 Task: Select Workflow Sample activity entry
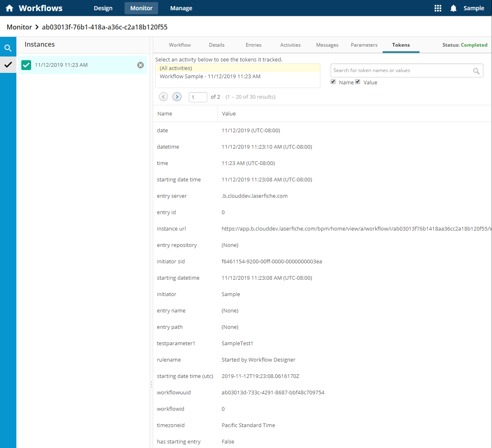[210, 76]
